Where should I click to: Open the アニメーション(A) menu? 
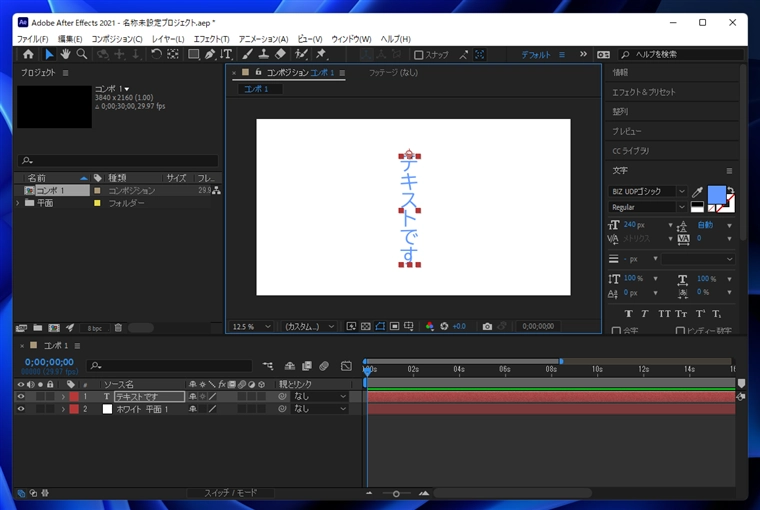(263, 39)
